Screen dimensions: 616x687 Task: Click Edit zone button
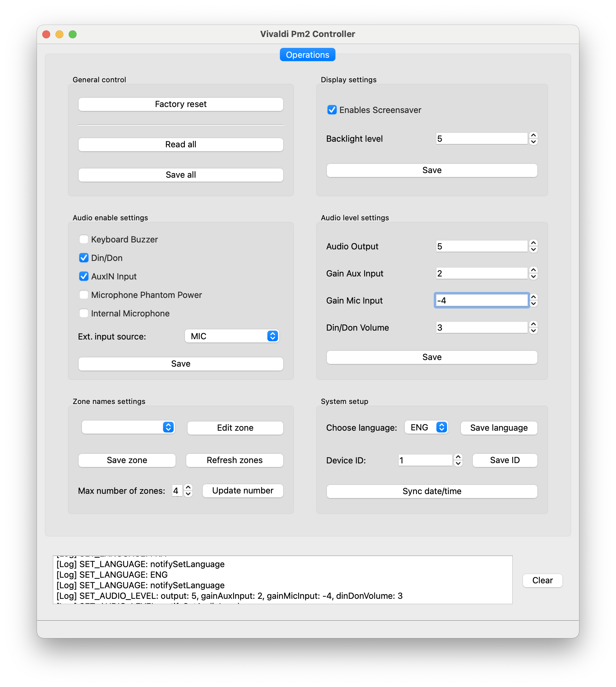[x=235, y=428]
